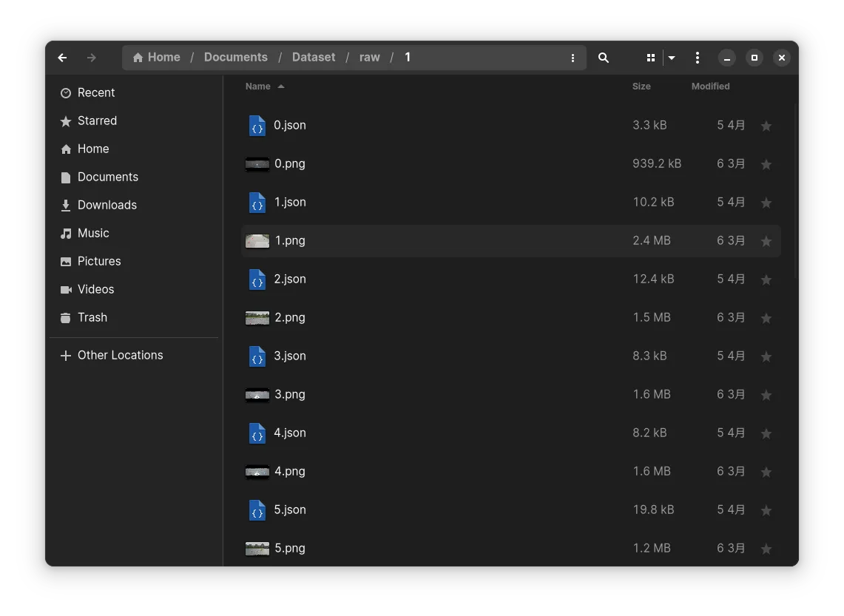844x616 pixels.
Task: Star the 3.png file
Action: tap(766, 396)
